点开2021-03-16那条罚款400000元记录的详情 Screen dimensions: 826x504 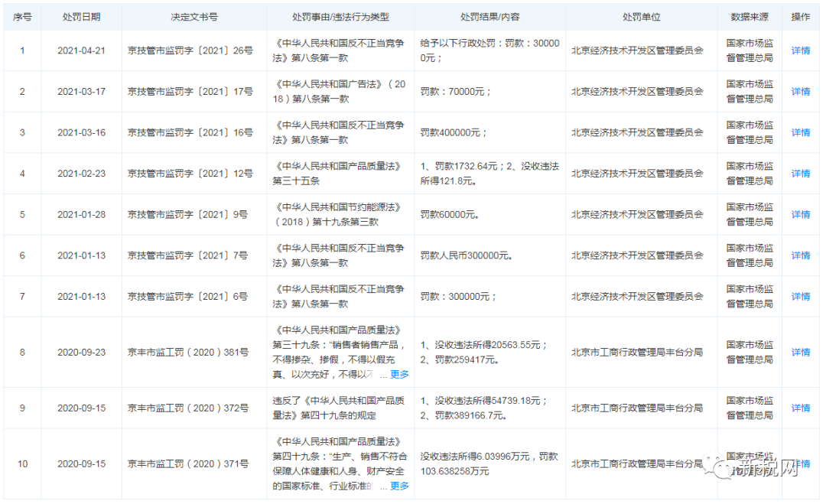(800, 132)
